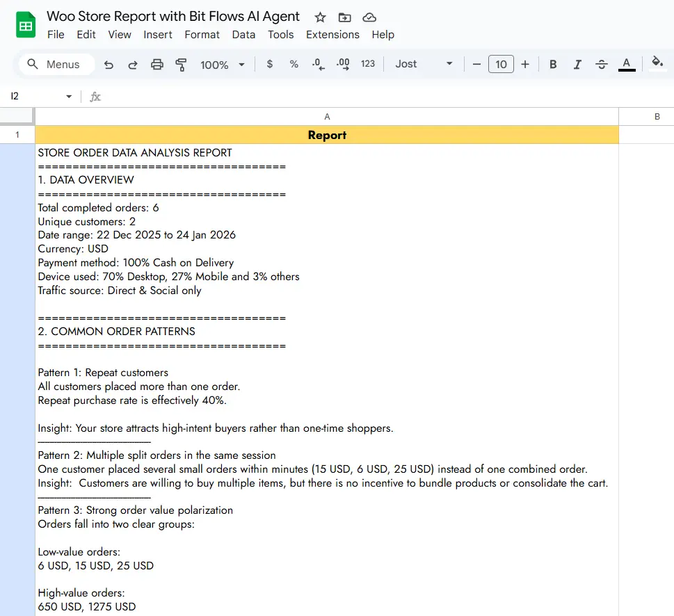Click the Print icon

click(157, 65)
